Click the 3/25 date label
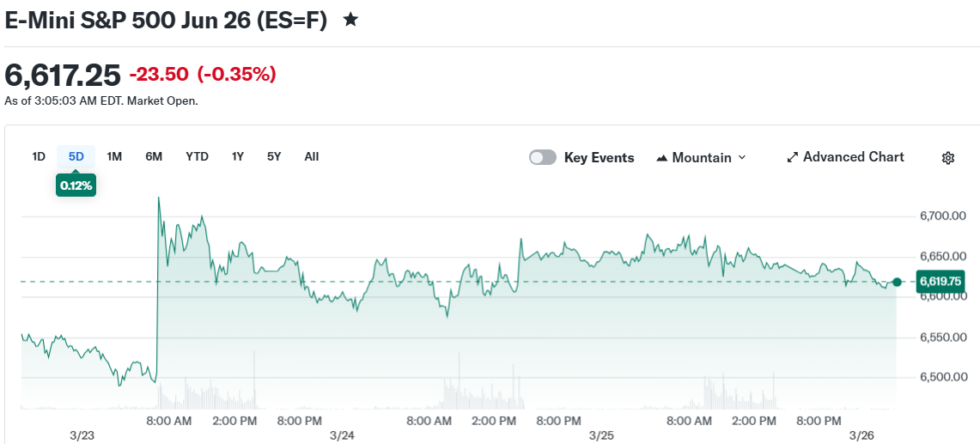Viewport: 980px width, 444px height. click(x=602, y=435)
